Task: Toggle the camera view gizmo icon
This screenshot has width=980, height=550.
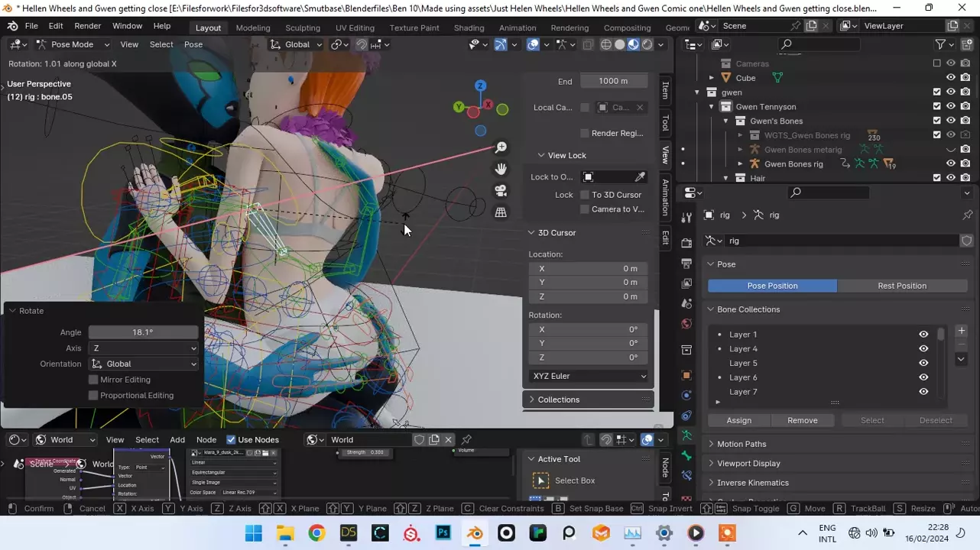Action: pyautogui.click(x=501, y=191)
